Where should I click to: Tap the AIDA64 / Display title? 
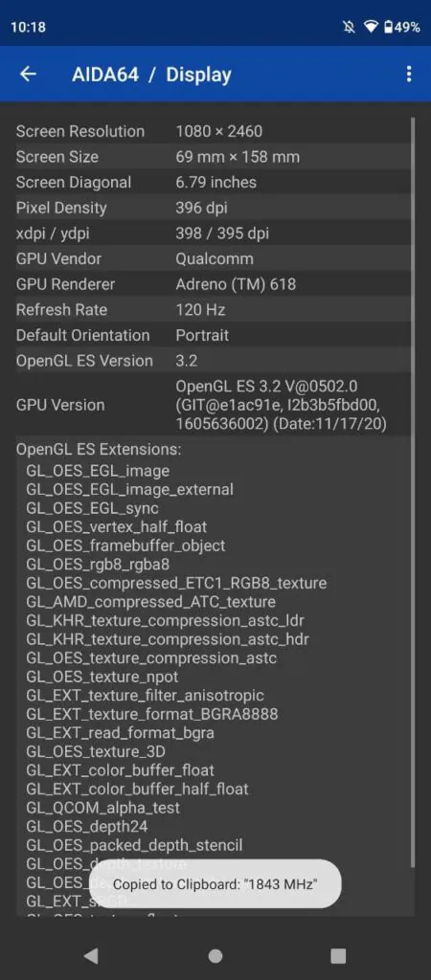pos(151,75)
